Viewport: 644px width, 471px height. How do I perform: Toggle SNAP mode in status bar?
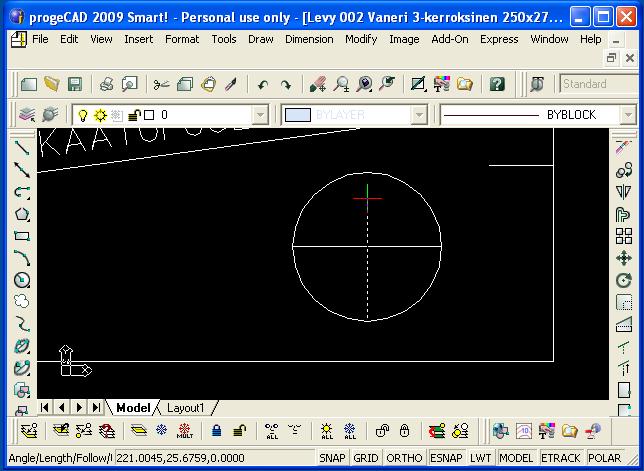coord(332,458)
